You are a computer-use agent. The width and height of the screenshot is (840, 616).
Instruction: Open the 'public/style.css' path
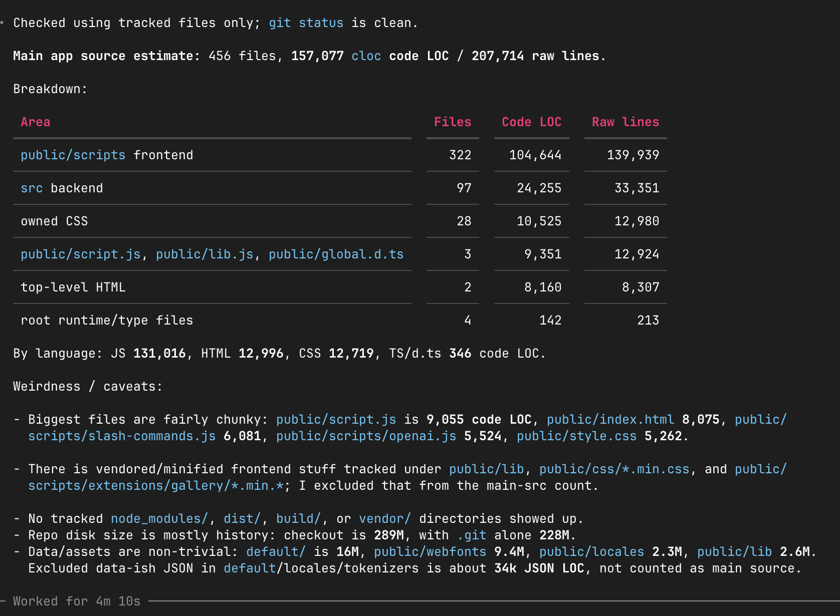(577, 436)
